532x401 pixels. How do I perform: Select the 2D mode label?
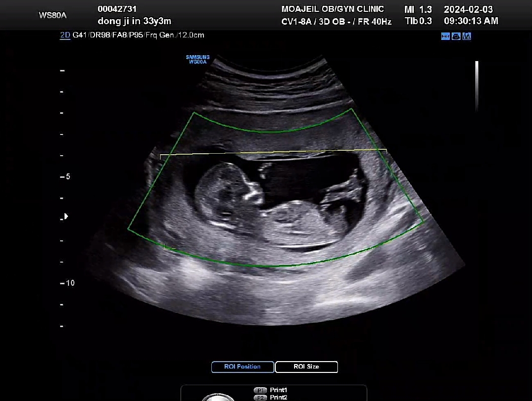[65, 35]
